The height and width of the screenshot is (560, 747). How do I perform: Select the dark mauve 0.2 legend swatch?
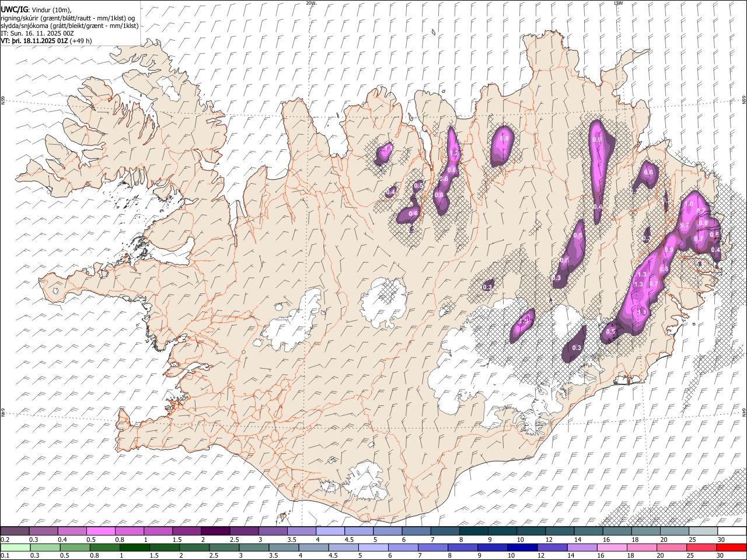(x=15, y=531)
